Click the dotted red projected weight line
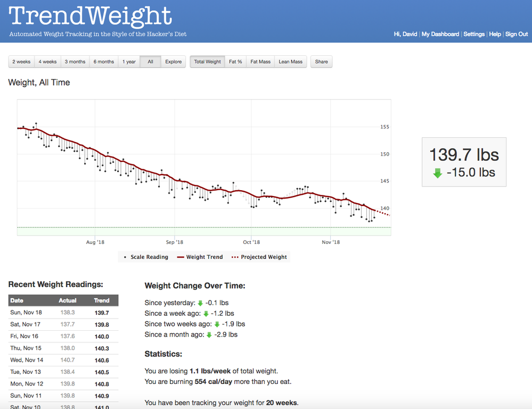The height and width of the screenshot is (409, 532). [x=383, y=213]
